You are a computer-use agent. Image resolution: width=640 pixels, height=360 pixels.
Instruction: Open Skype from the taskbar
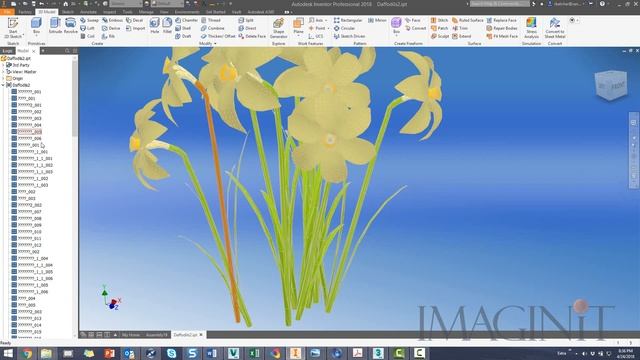(x=171, y=353)
